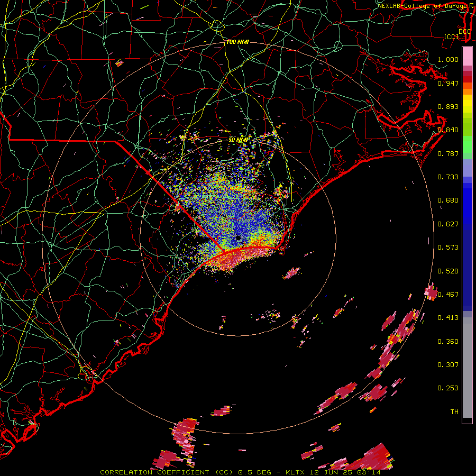
Task: Click the 0.840 legend value
Action: [x=448, y=130]
